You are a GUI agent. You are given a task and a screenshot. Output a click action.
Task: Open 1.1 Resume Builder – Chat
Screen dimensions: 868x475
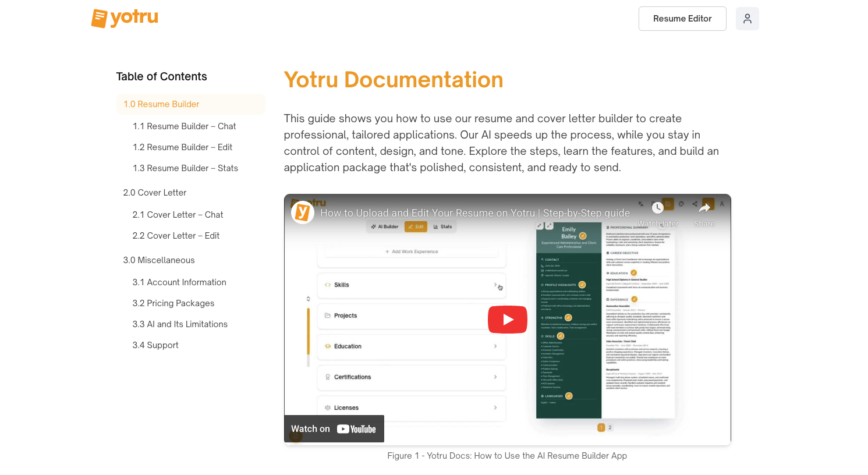[184, 126]
